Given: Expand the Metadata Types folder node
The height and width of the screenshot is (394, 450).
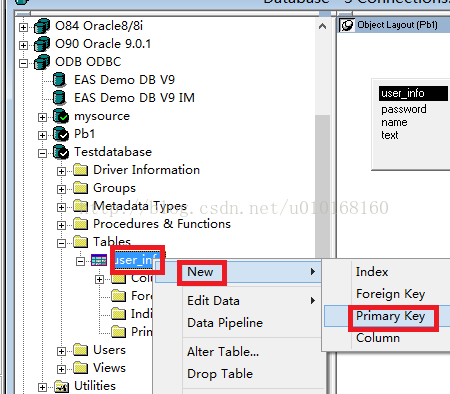Looking at the screenshot, I should tap(61, 207).
